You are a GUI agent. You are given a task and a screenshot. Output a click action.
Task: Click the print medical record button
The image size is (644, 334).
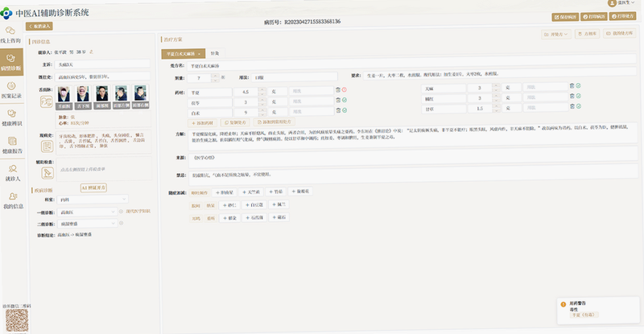[594, 16]
